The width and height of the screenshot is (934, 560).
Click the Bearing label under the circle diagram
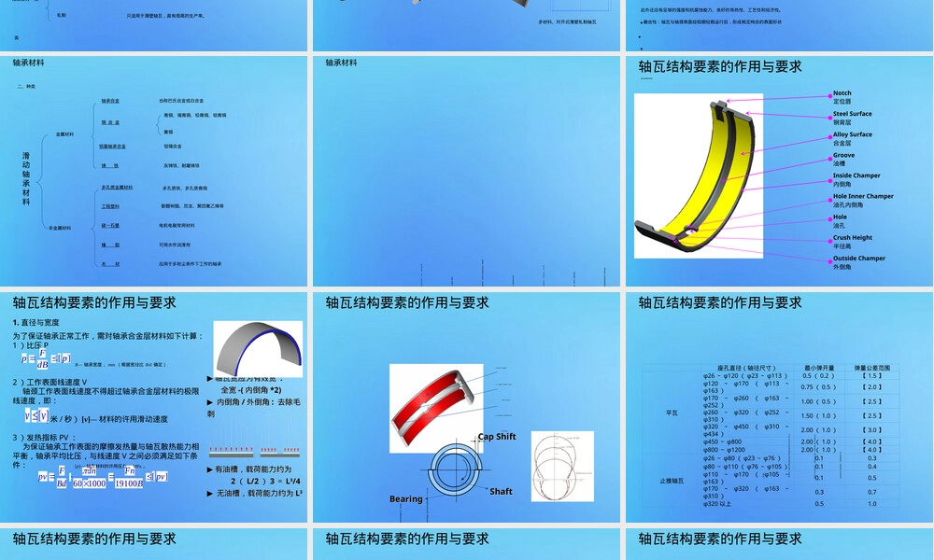coord(405,498)
